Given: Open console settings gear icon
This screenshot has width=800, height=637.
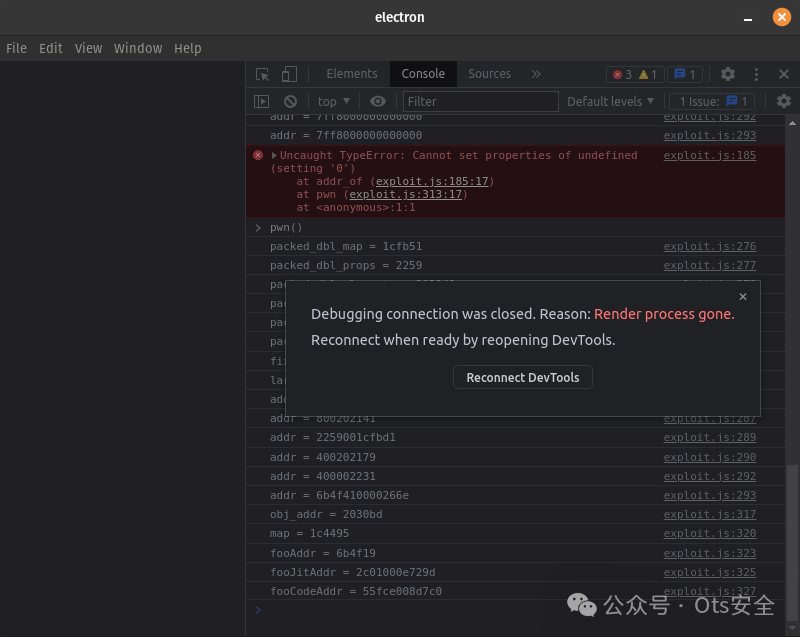Looking at the screenshot, I should click(784, 101).
